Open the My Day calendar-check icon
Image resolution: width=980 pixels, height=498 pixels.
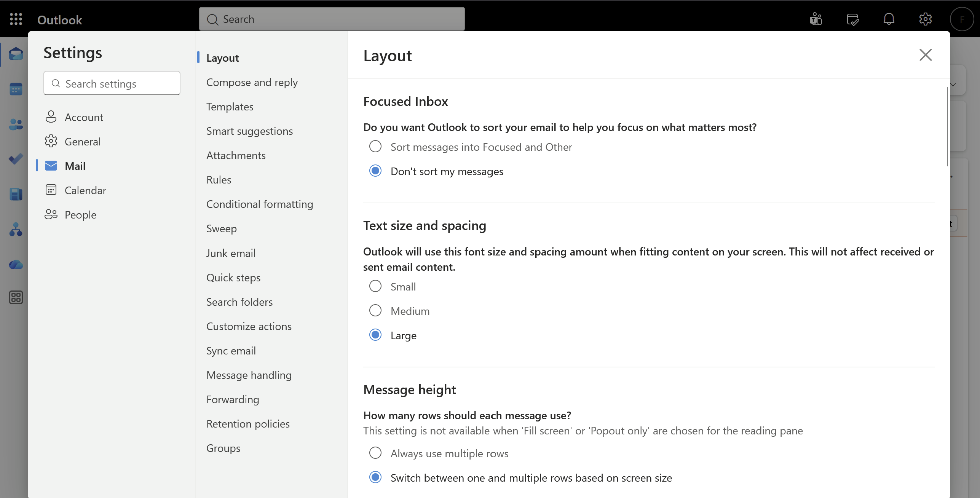click(x=852, y=19)
